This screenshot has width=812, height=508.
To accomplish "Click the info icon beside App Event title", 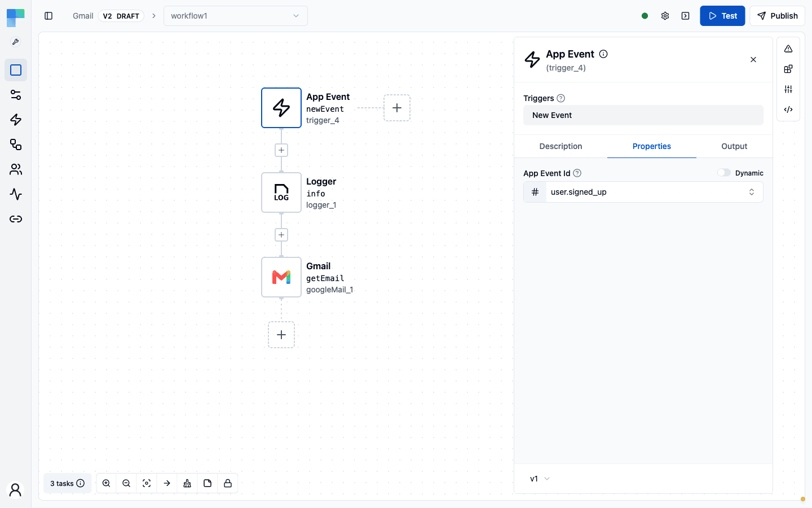I will coord(603,54).
